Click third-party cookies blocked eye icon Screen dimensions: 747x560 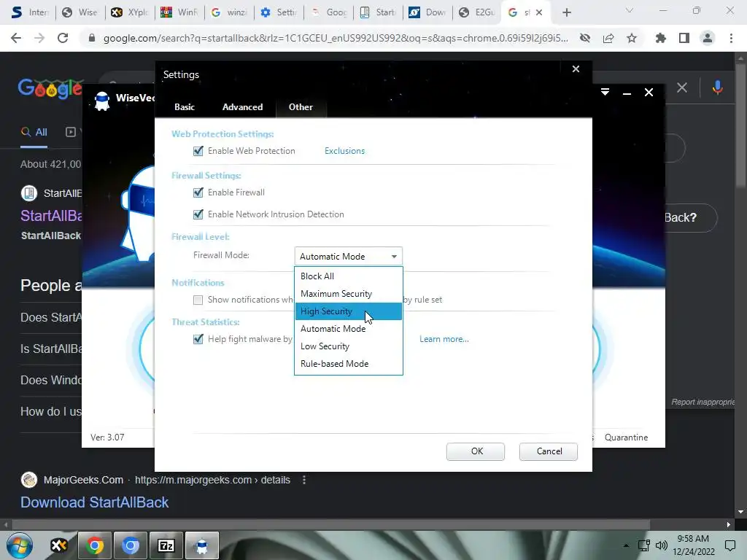[585, 38]
